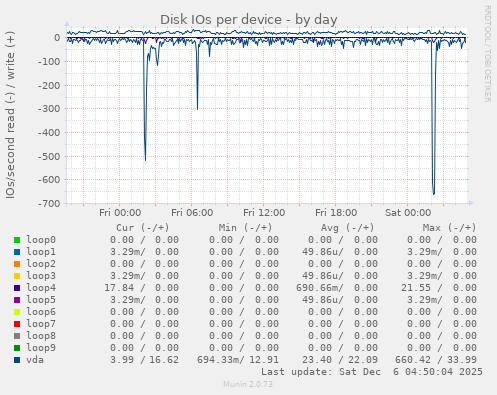Click the loop6 lime color swatch
497x395 pixels.
point(17,312)
